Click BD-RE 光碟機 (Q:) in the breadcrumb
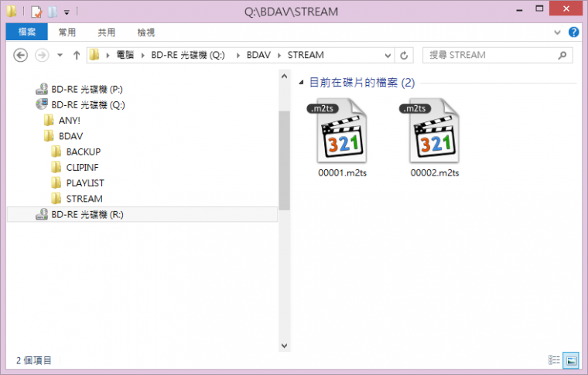 [x=188, y=56]
